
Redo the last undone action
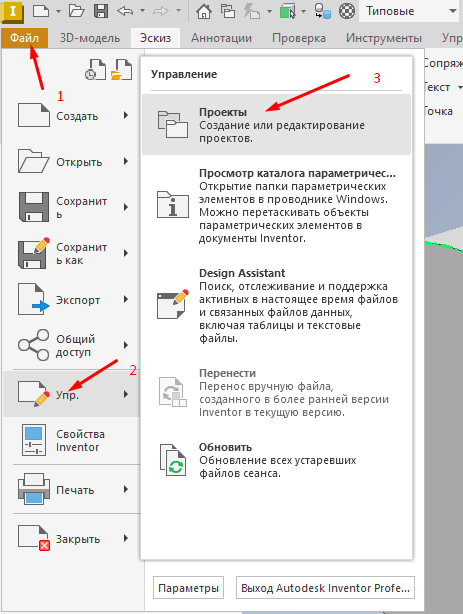[161, 11]
